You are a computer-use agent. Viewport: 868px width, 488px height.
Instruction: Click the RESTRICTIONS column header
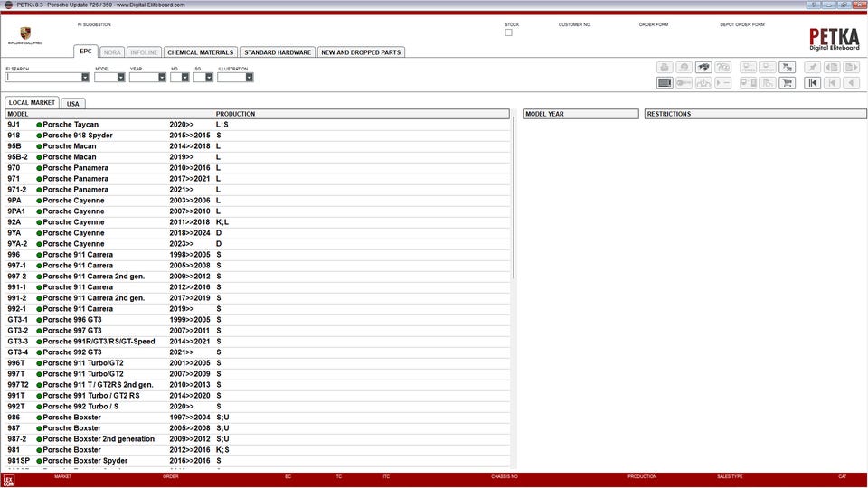pyautogui.click(x=755, y=114)
